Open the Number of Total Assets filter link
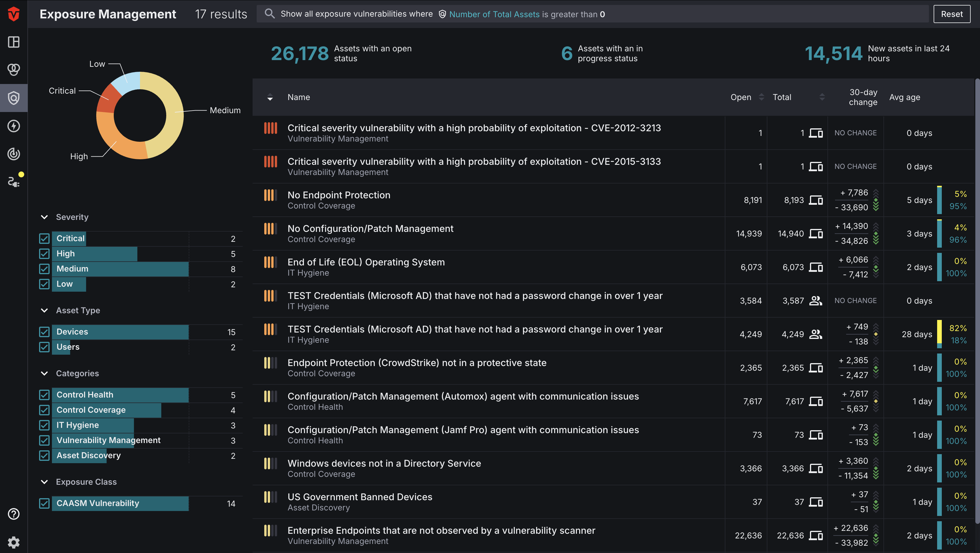 494,14
